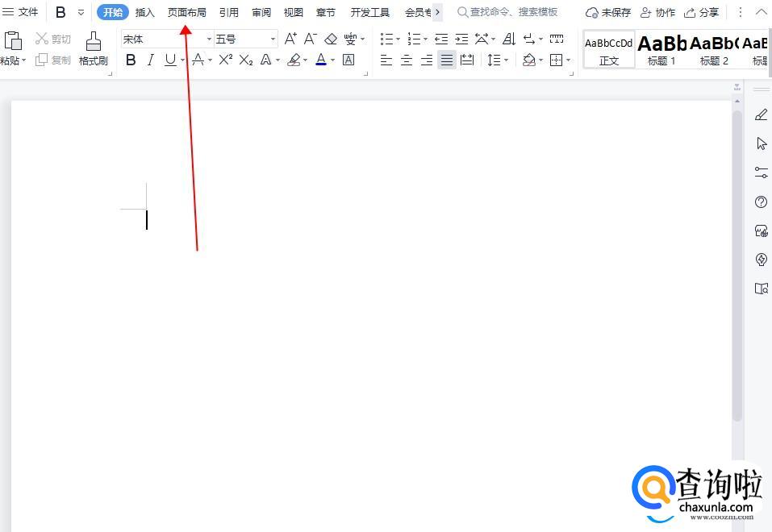This screenshot has height=532, width=772.
Task: Show more ribbon tabs chevron
Action: (x=437, y=12)
